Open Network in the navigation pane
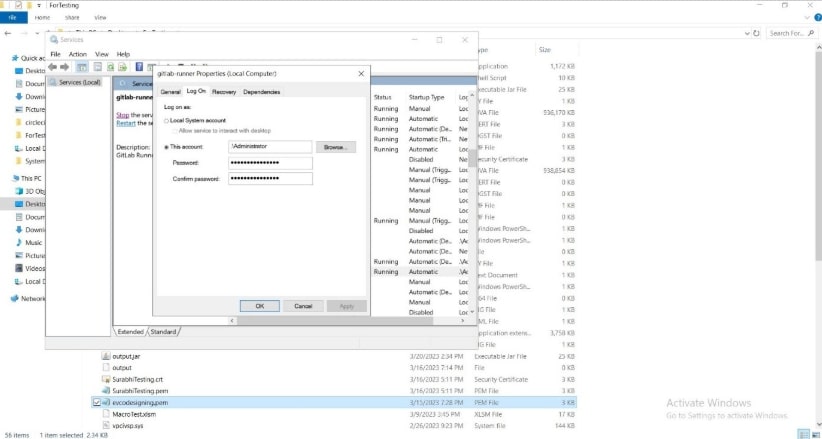Screen dimensions: 822x439 (x=28, y=298)
